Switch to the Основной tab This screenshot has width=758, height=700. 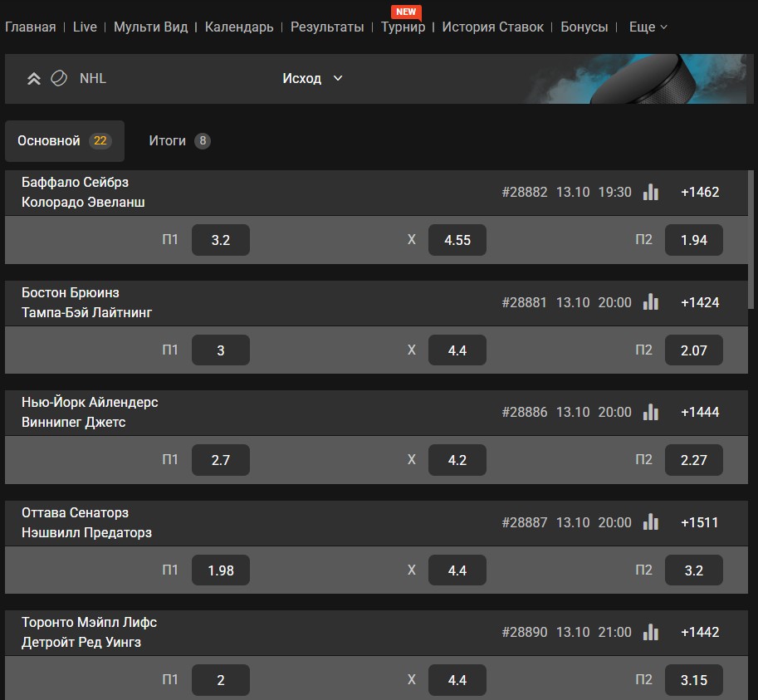[x=65, y=140]
